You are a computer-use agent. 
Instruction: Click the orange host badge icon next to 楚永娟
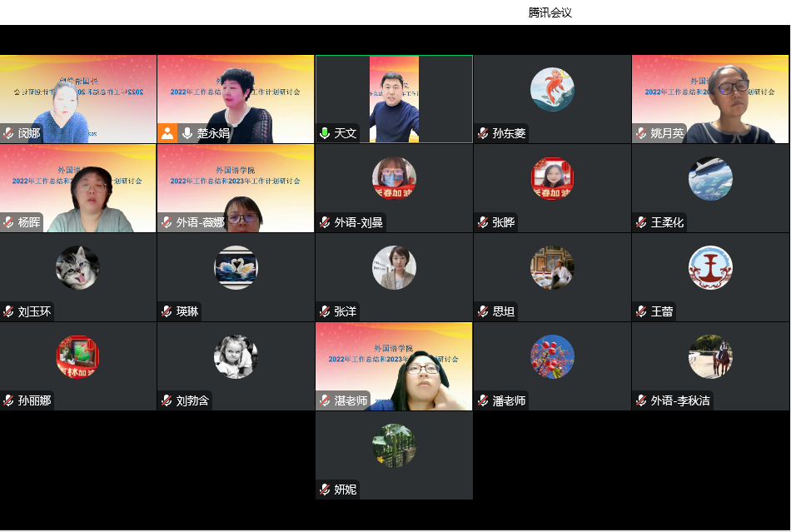[x=167, y=133]
